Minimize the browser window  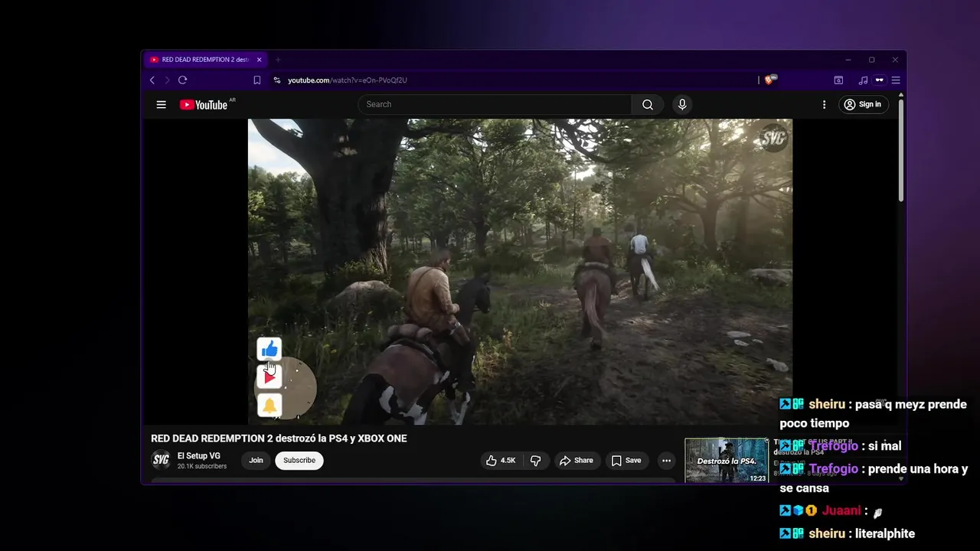pyautogui.click(x=848, y=60)
